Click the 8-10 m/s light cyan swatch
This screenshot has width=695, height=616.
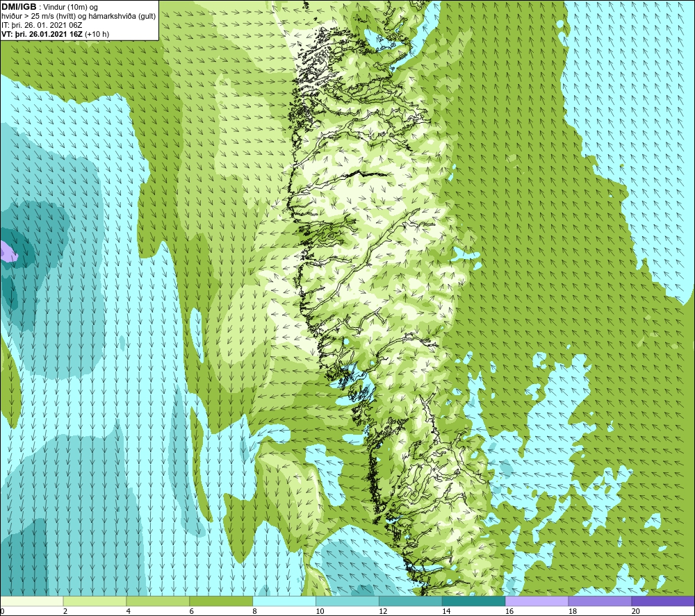[284, 601]
